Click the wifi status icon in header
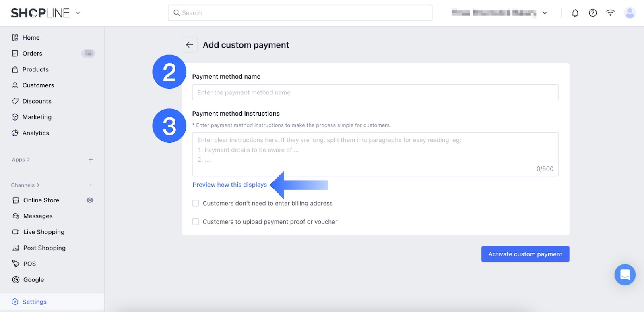Screen dimensions: 644x312 point(611,13)
